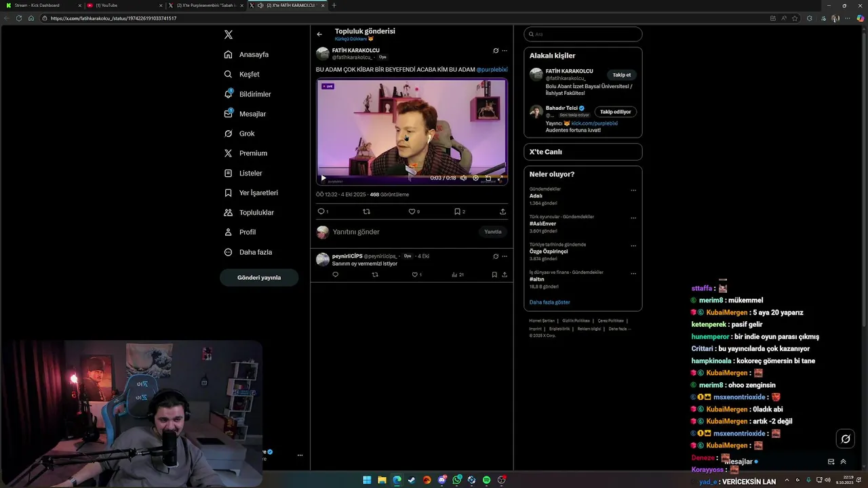Open Topluluklar in the sidebar
868x488 pixels.
[249, 212]
